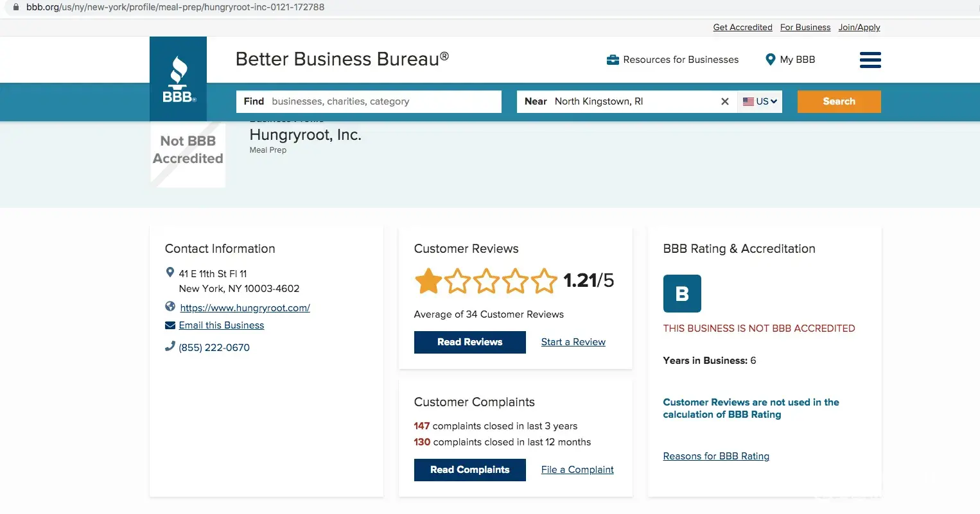The width and height of the screenshot is (980, 514).
Task: Click the B rating badge
Action: [681, 294]
